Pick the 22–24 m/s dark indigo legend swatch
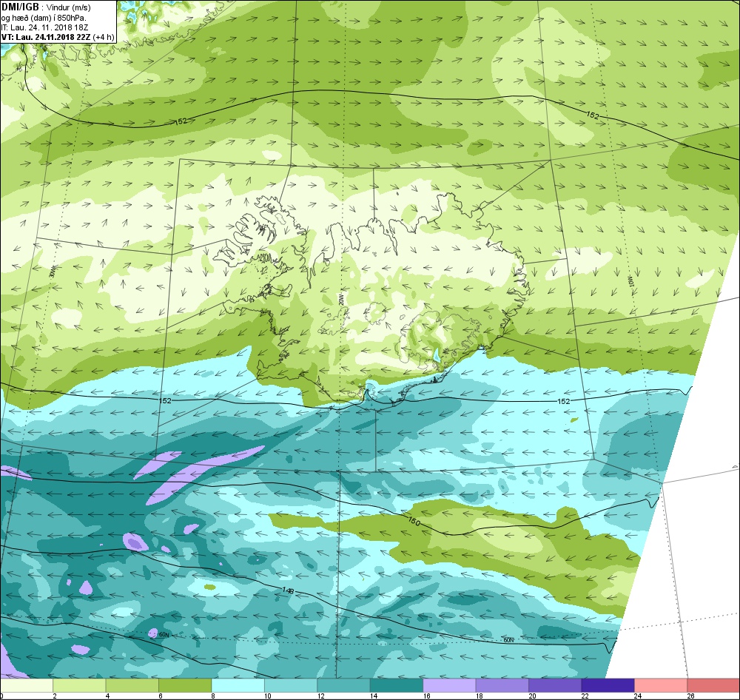Image resolution: width=740 pixels, height=700 pixels. tap(608, 685)
